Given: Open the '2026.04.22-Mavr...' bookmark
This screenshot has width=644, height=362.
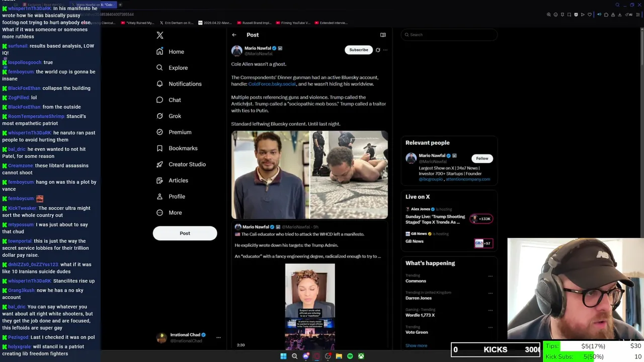Looking at the screenshot, I should [x=215, y=23].
